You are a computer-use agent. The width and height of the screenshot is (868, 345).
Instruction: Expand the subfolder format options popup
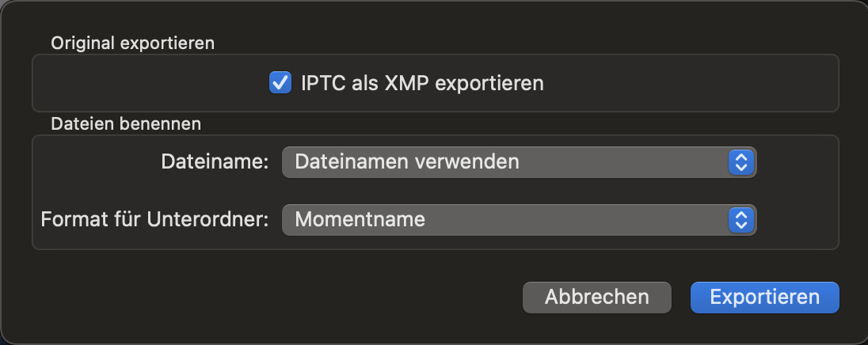point(519,219)
